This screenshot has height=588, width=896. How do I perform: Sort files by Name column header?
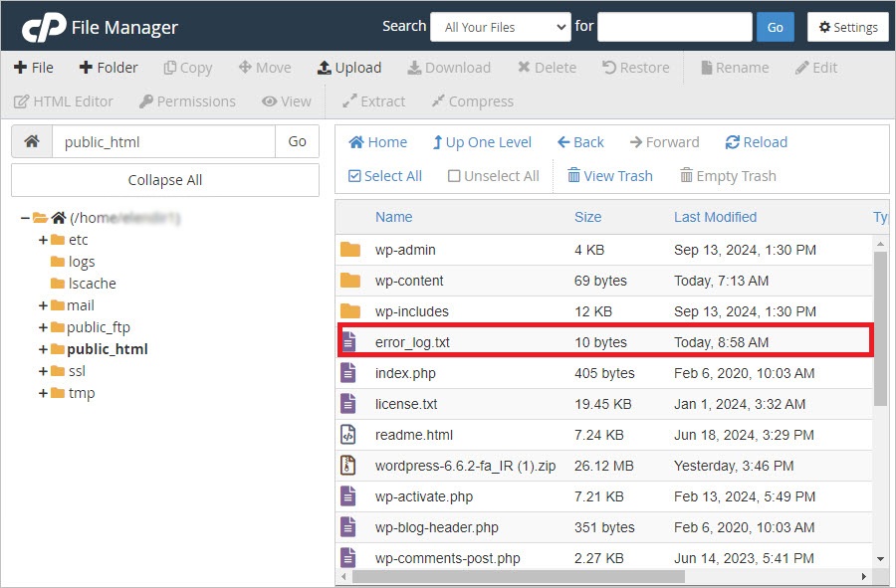pos(393,217)
